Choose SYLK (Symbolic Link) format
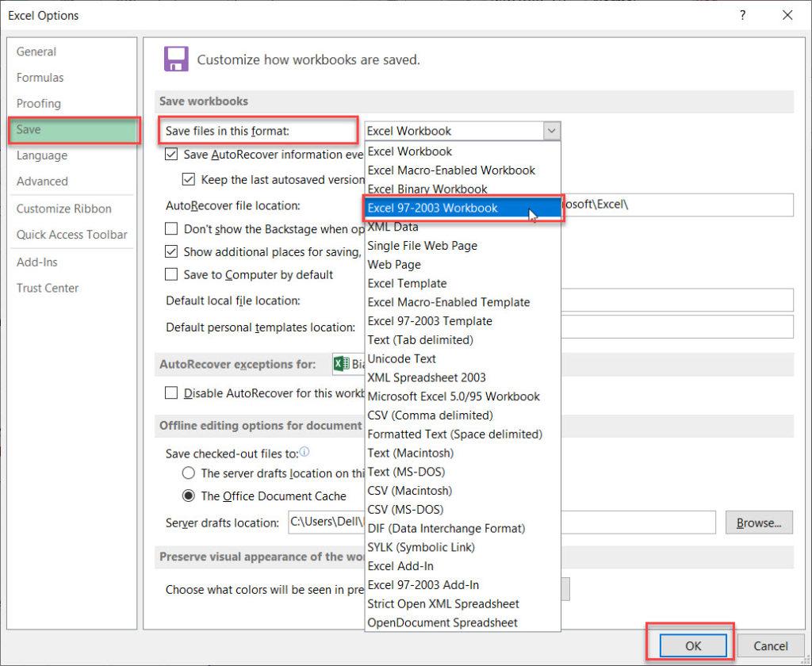This screenshot has width=812, height=666. pyautogui.click(x=463, y=547)
